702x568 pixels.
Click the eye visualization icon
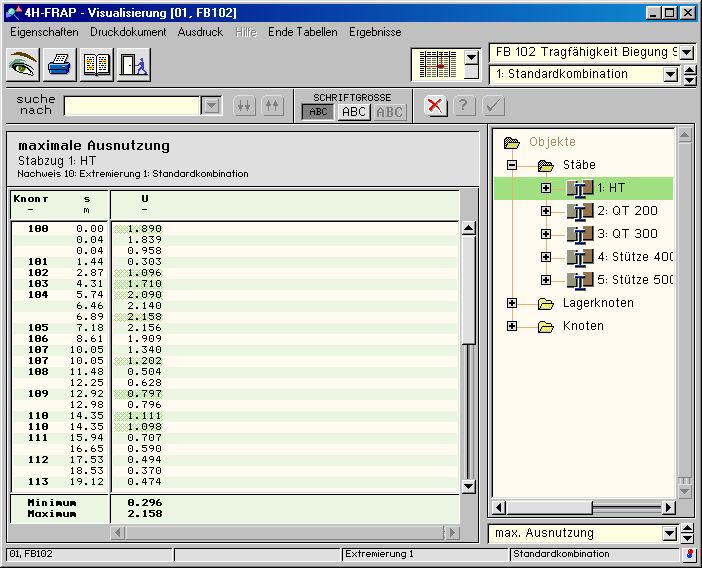pos(23,65)
